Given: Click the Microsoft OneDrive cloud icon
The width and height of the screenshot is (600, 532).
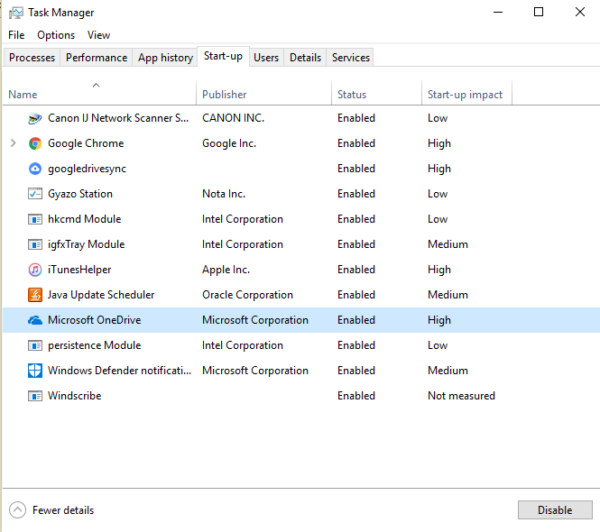Looking at the screenshot, I should tap(35, 320).
